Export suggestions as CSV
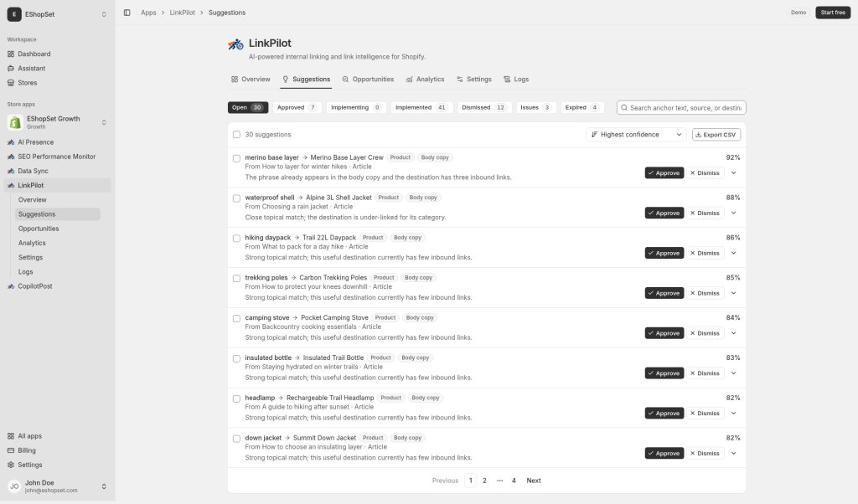 [716, 135]
